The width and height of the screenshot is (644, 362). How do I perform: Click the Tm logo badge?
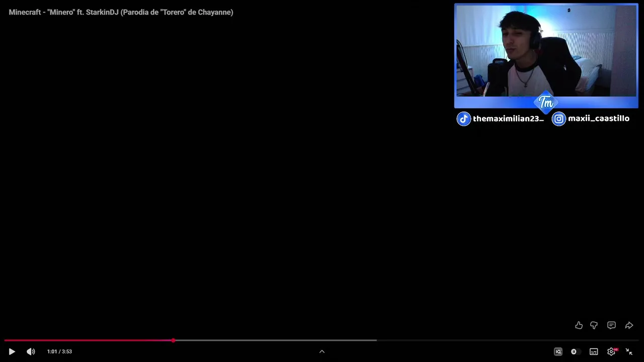coord(546,103)
